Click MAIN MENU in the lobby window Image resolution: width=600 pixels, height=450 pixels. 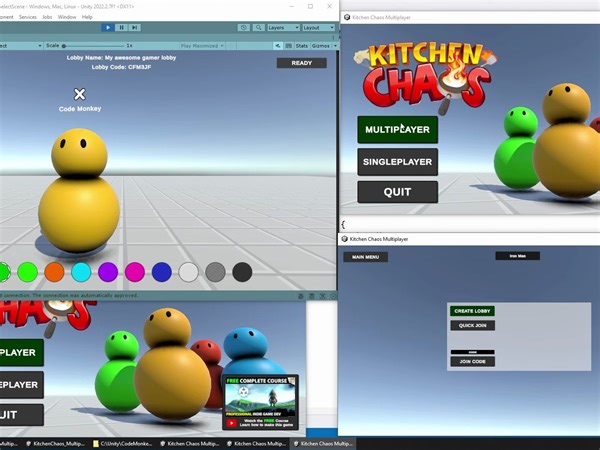[x=365, y=257]
